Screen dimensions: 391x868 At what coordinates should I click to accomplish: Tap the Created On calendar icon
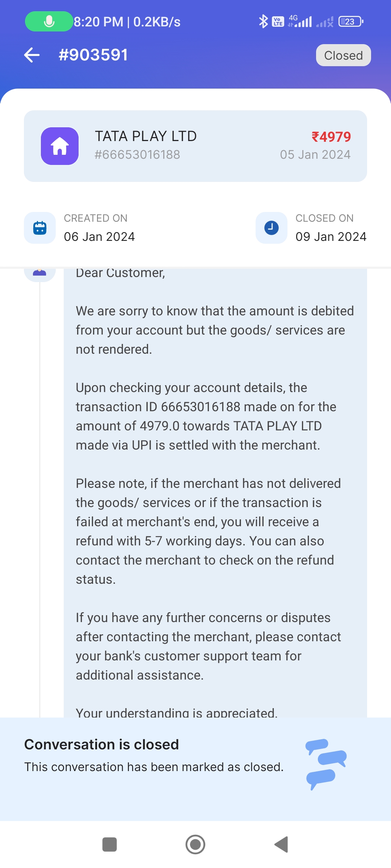(40, 228)
